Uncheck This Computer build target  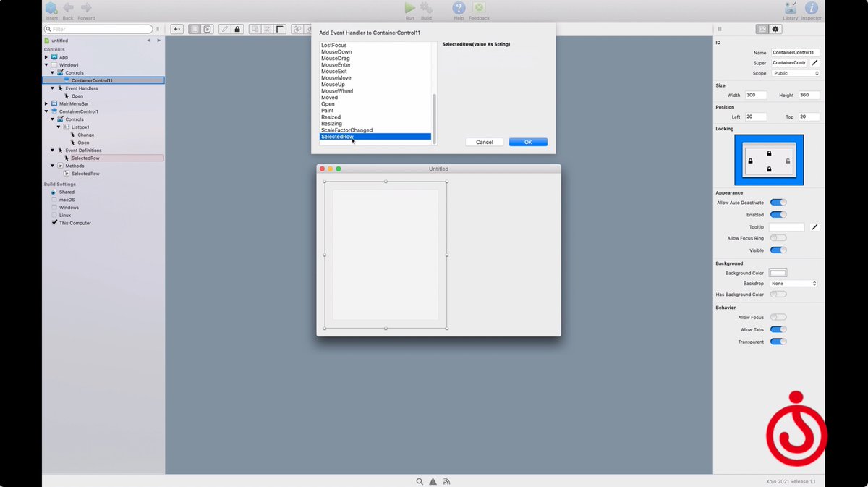(54, 223)
